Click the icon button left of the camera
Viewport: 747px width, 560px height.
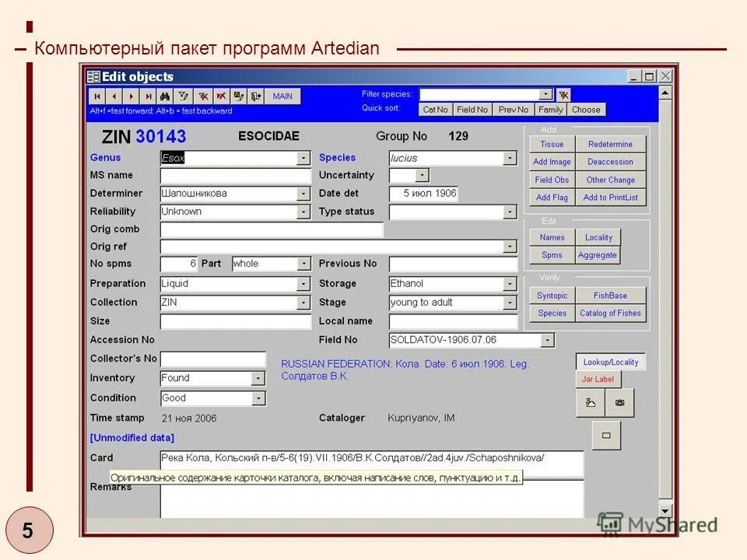pos(591,403)
